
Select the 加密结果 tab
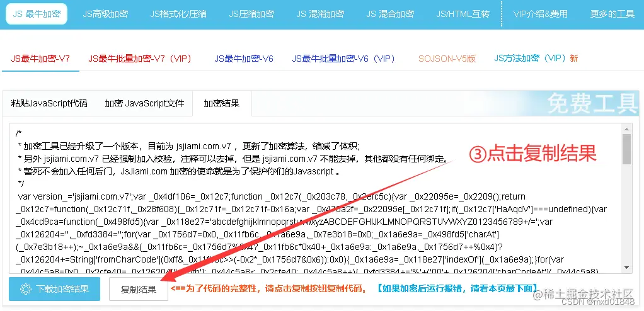[x=222, y=103]
